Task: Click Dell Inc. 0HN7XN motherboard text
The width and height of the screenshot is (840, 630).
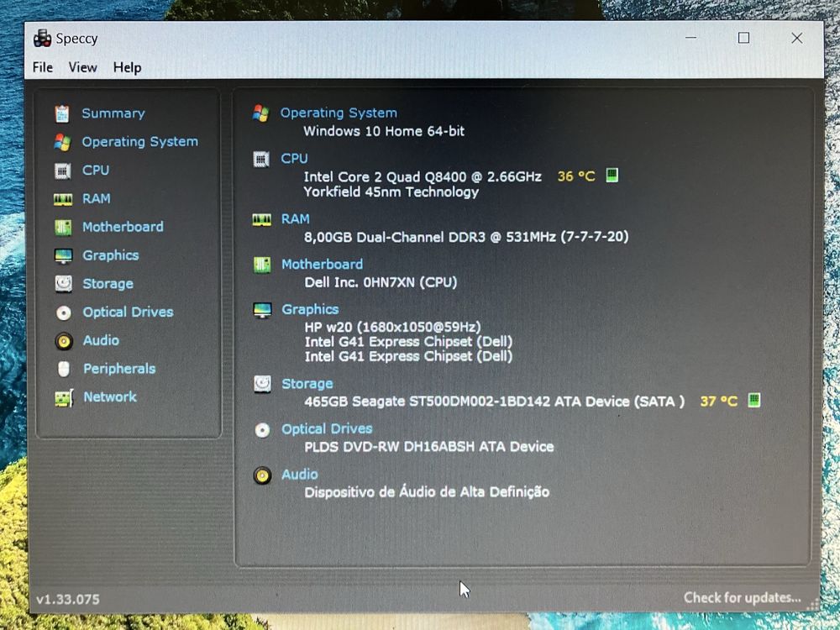Action: click(x=381, y=282)
